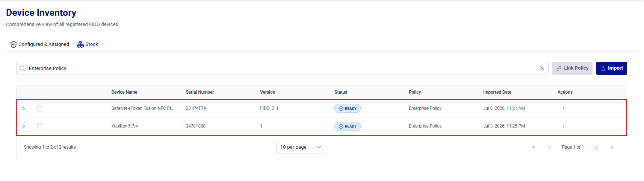Image resolution: width=644 pixels, height=181 pixels.
Task: Click date Jul 8, 2026, 11:21 AM
Action: (504, 108)
